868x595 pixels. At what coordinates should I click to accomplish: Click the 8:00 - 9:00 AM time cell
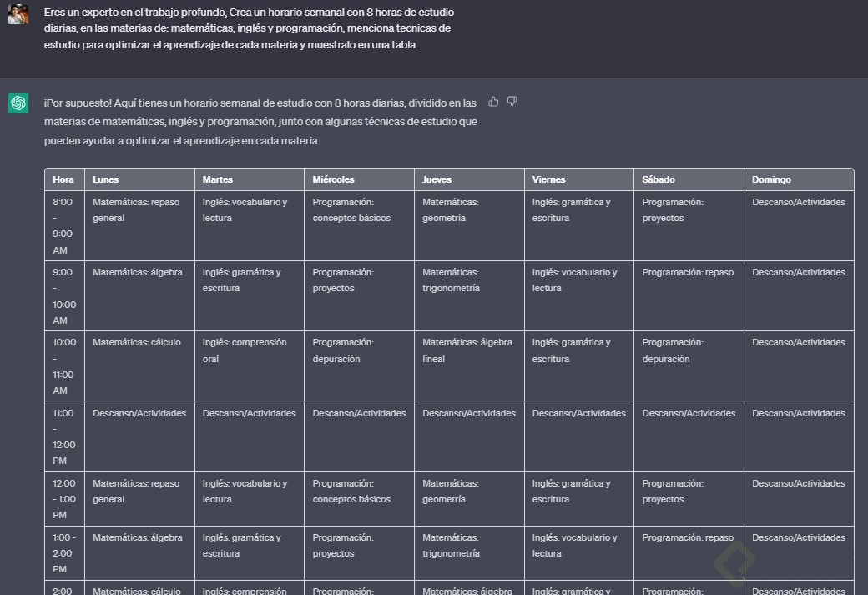[63, 225]
